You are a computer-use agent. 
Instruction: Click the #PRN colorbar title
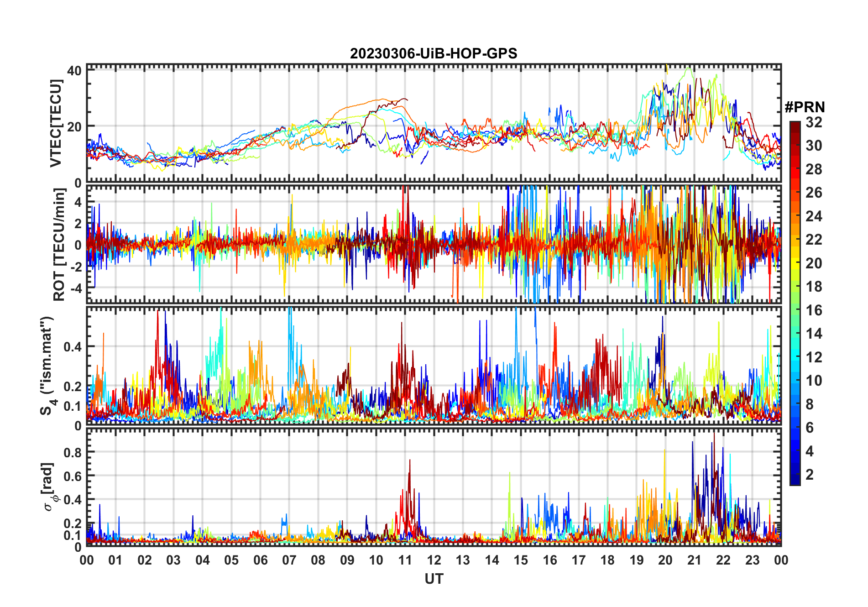(x=805, y=107)
